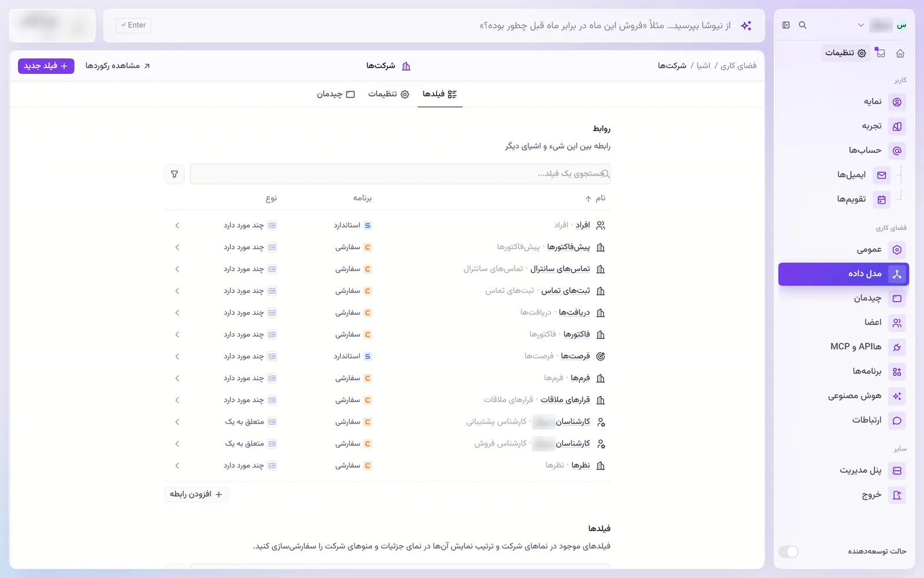Expand the پیش‌فاکتورها relation row chevron
924x578 pixels.
tap(177, 247)
